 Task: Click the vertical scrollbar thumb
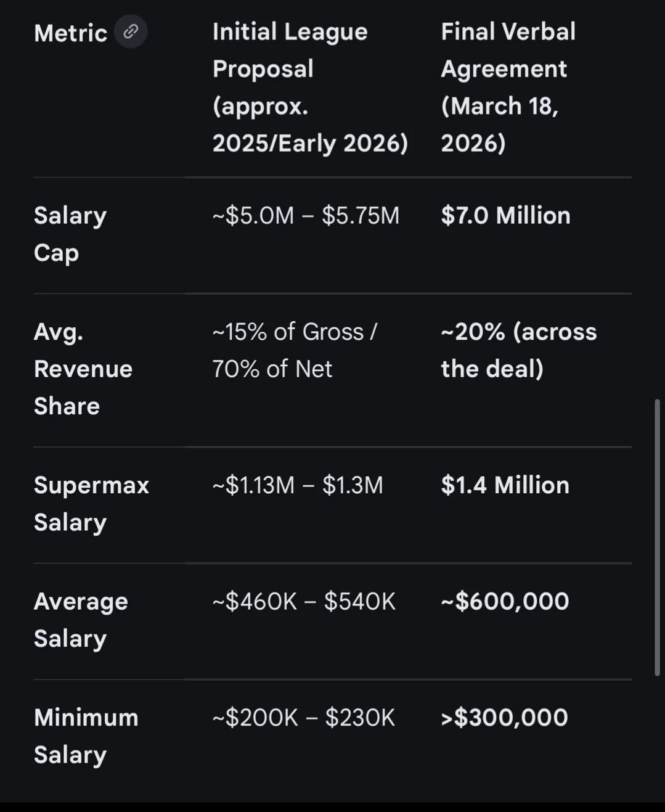[657, 537]
